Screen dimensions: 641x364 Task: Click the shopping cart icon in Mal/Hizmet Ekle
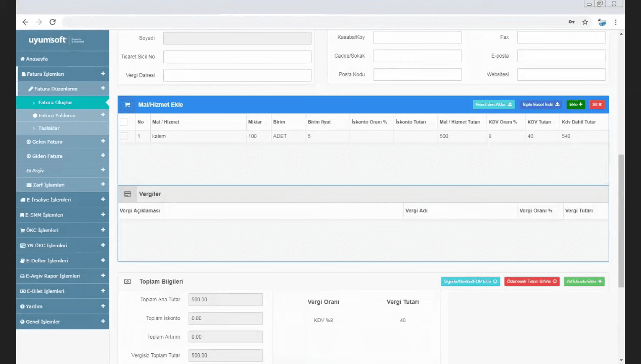tap(127, 105)
